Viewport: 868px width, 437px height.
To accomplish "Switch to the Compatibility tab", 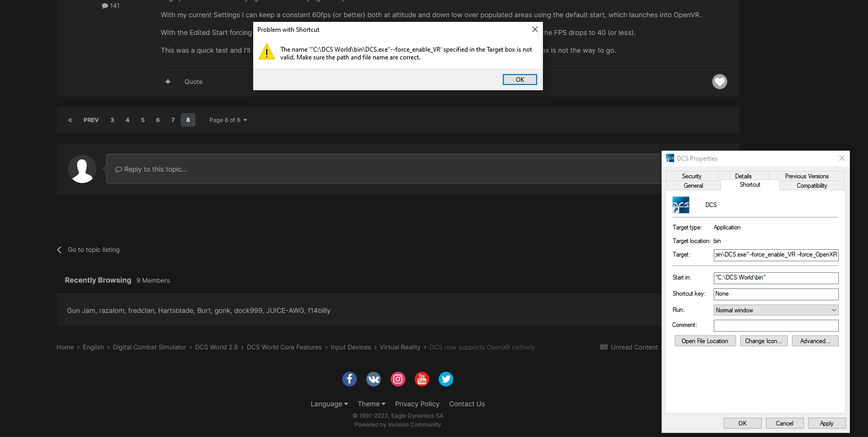I will coord(812,186).
